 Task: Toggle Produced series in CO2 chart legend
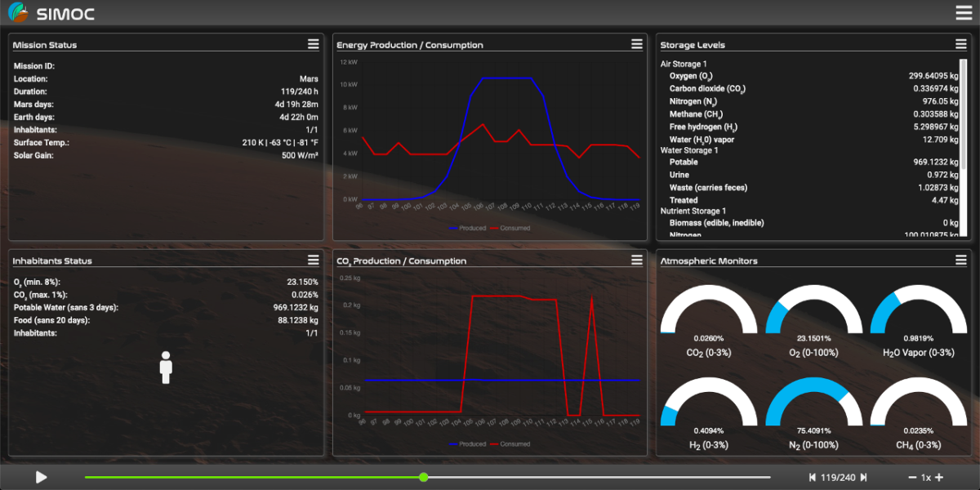467,444
